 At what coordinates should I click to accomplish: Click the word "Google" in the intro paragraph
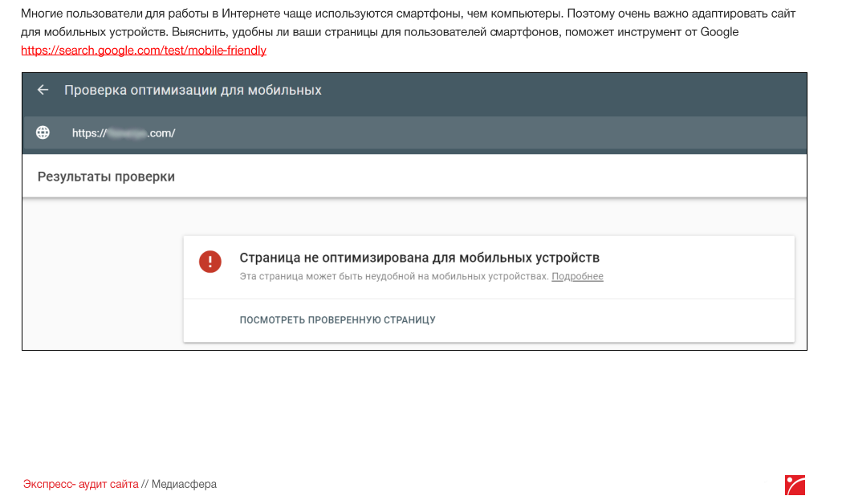(719, 32)
